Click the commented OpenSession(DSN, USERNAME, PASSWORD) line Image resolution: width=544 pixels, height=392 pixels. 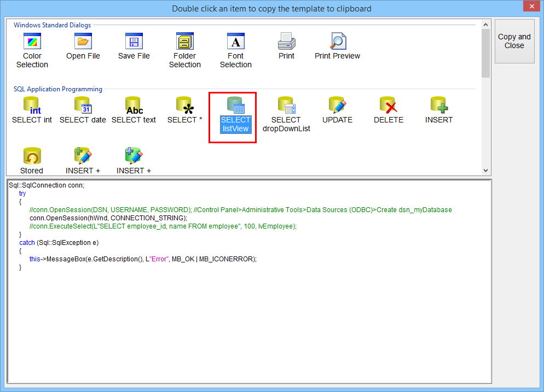pos(240,210)
